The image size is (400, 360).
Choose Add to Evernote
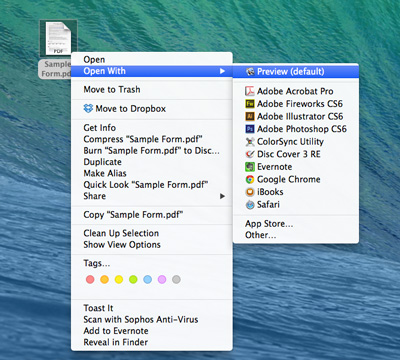click(152, 331)
